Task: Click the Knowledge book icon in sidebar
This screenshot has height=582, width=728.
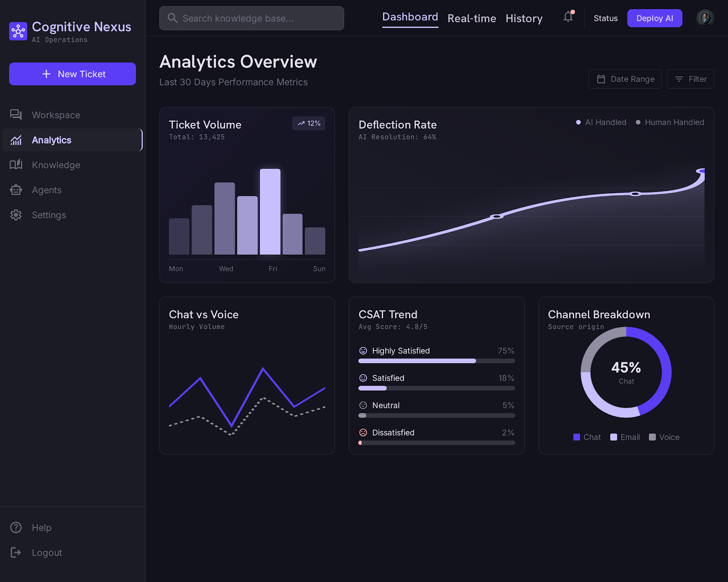Action: coord(16,165)
